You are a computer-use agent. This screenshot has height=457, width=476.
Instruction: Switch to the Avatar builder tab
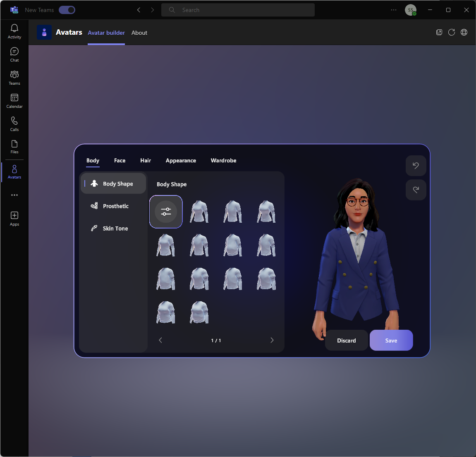tap(106, 33)
